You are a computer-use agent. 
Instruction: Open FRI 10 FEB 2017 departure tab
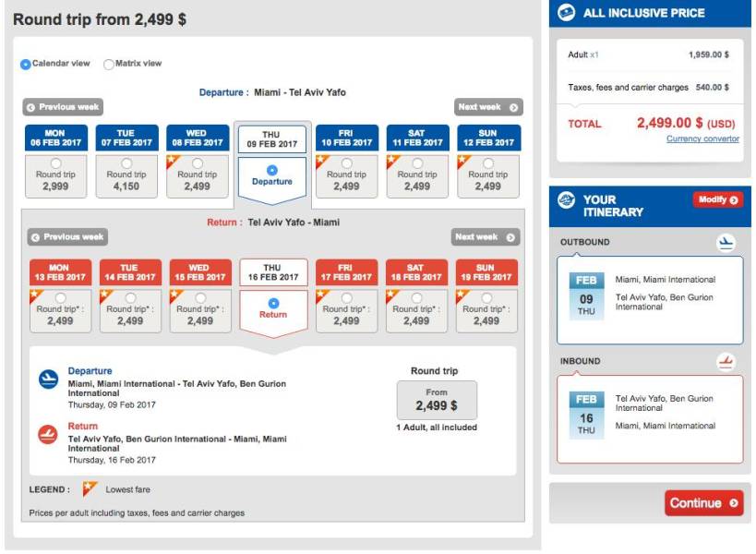click(347, 138)
